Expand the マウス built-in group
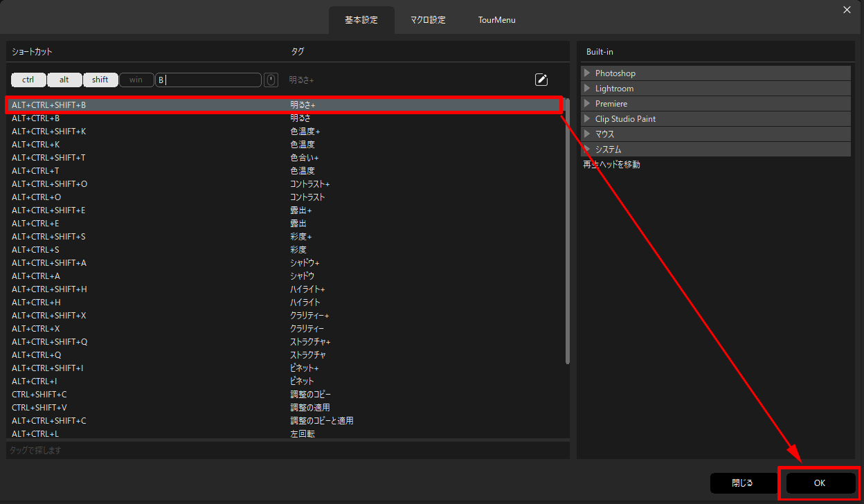Screen dimensions: 864x504 point(588,134)
